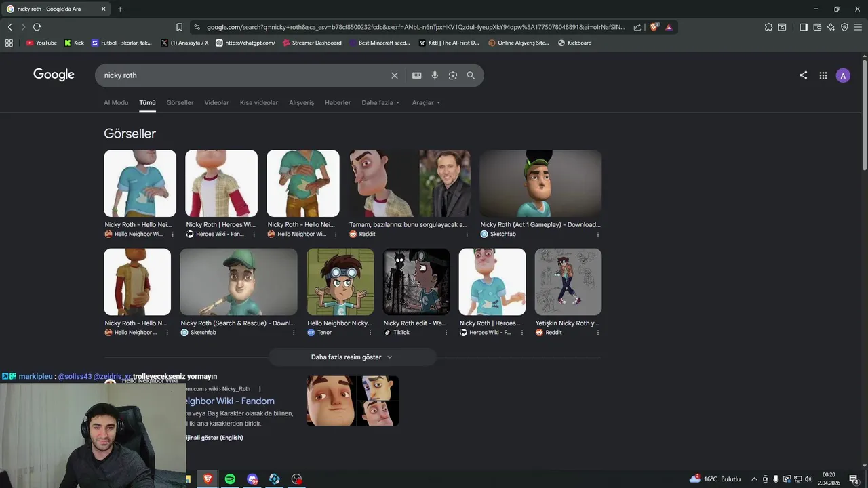Open the extensions puzzle icon

click(x=768, y=27)
